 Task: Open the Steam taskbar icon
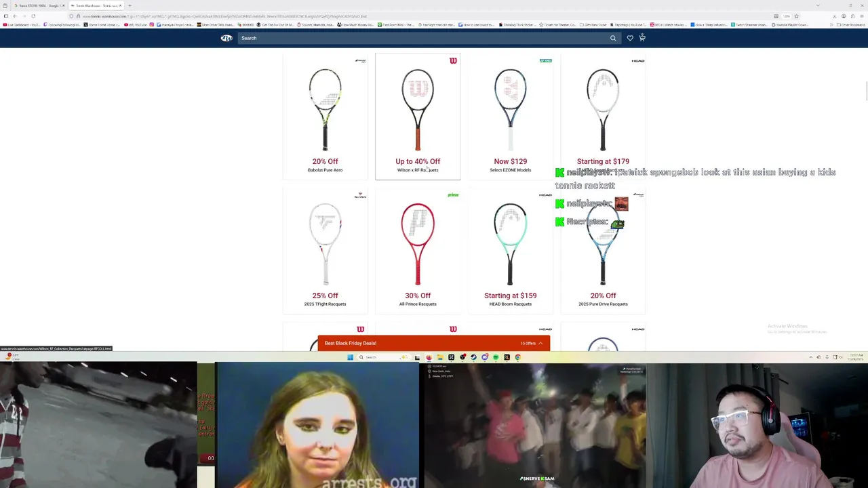tap(473, 357)
